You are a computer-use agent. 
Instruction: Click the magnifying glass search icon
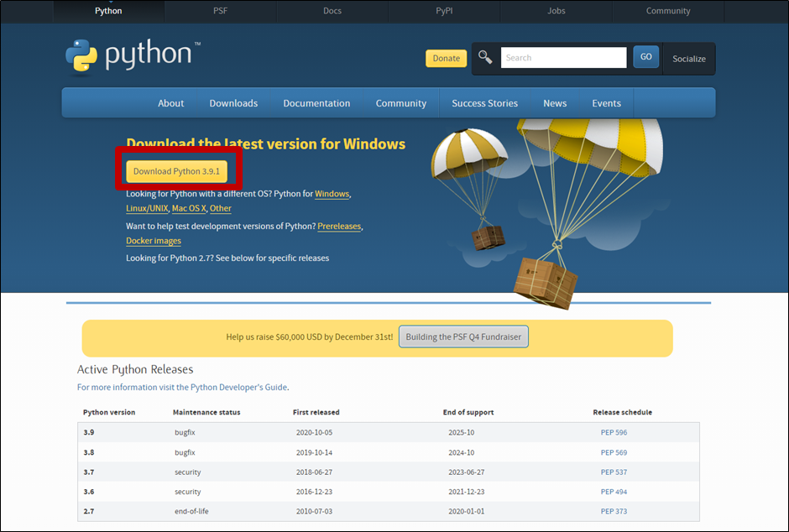coord(485,57)
